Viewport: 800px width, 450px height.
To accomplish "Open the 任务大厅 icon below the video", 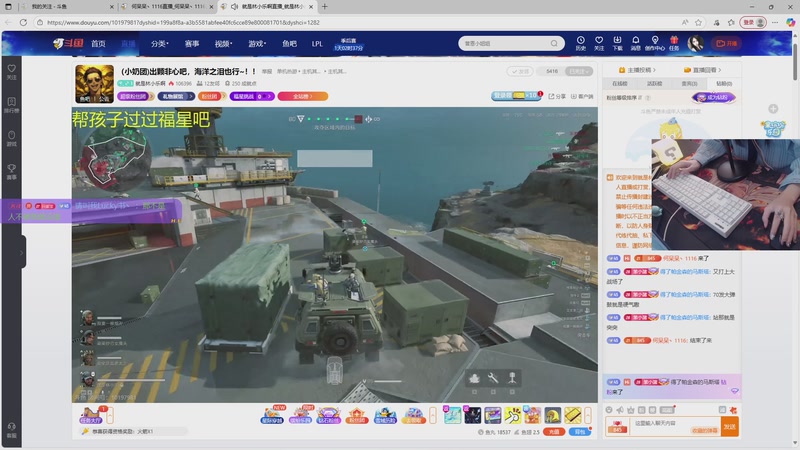I will (91, 415).
